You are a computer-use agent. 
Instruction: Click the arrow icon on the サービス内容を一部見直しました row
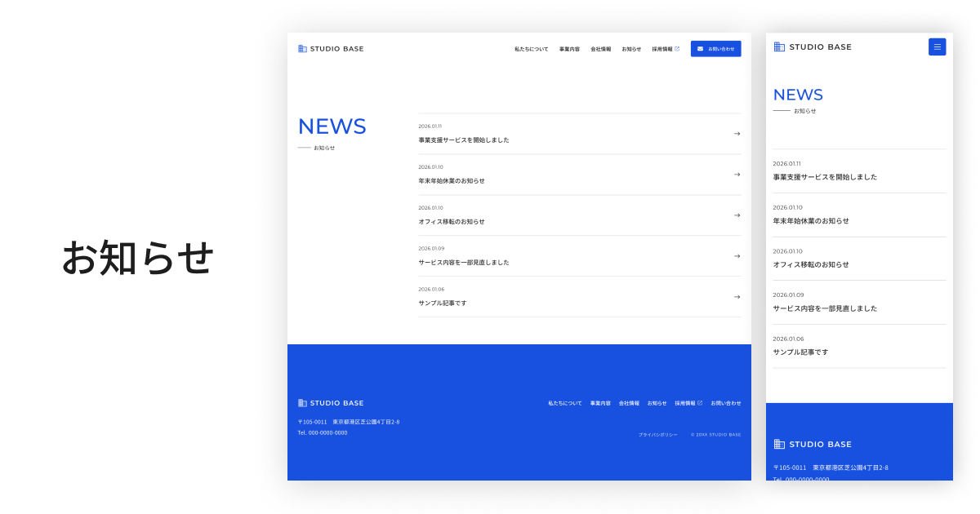pos(737,255)
